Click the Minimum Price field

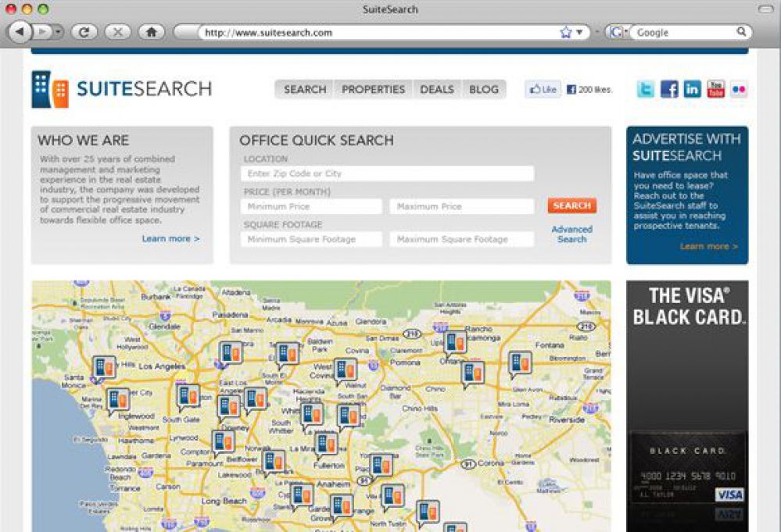coord(311,206)
